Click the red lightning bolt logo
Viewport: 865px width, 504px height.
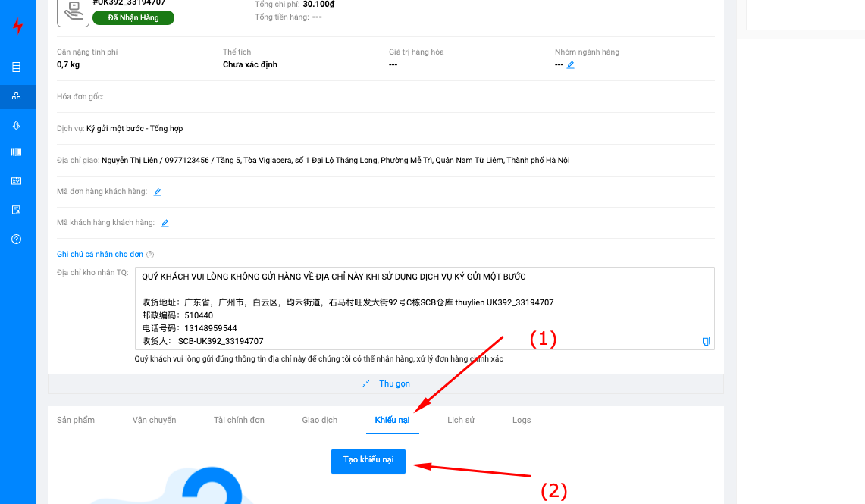(x=17, y=27)
